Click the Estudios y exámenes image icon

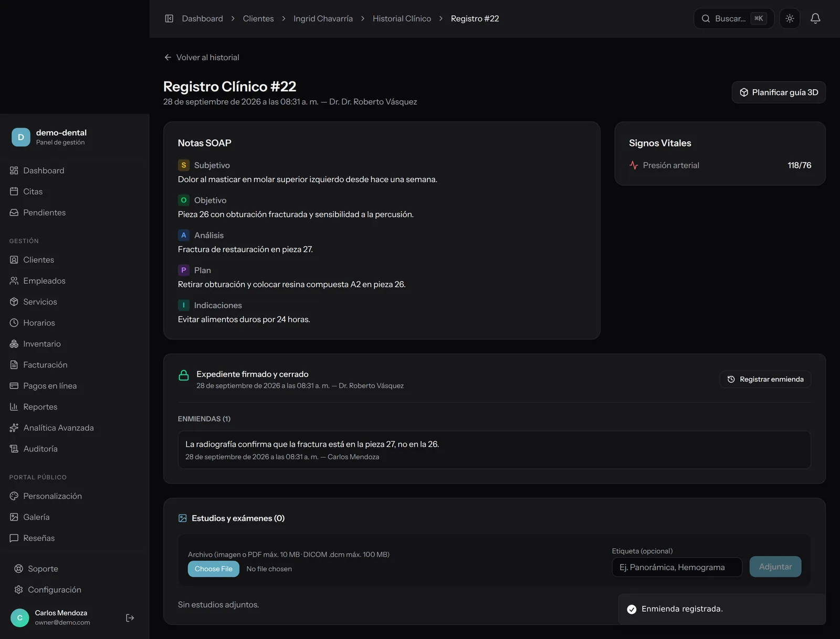click(x=183, y=518)
